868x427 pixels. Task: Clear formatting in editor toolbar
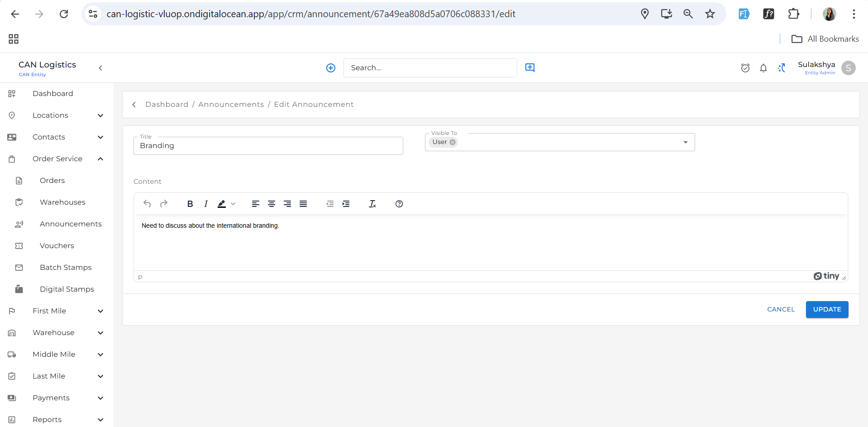372,204
